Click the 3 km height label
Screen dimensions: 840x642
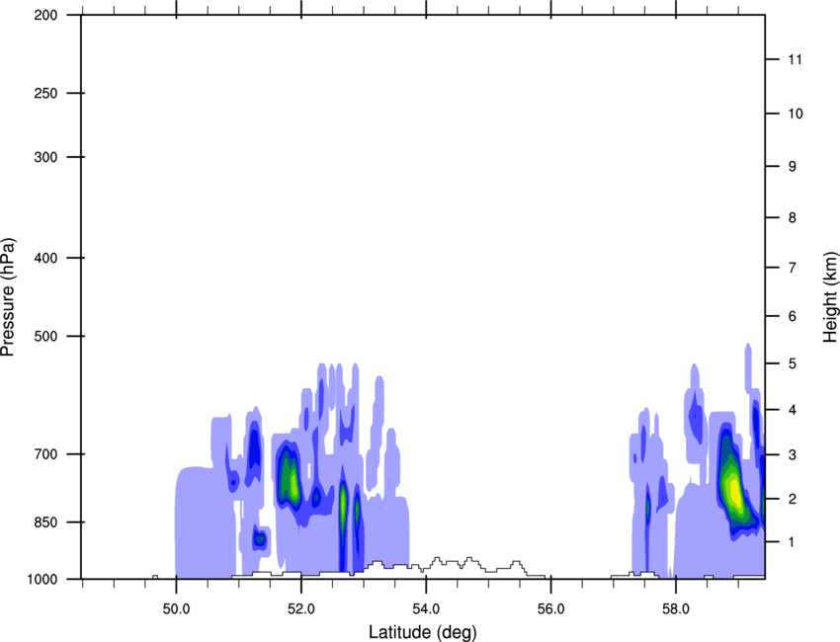click(793, 454)
